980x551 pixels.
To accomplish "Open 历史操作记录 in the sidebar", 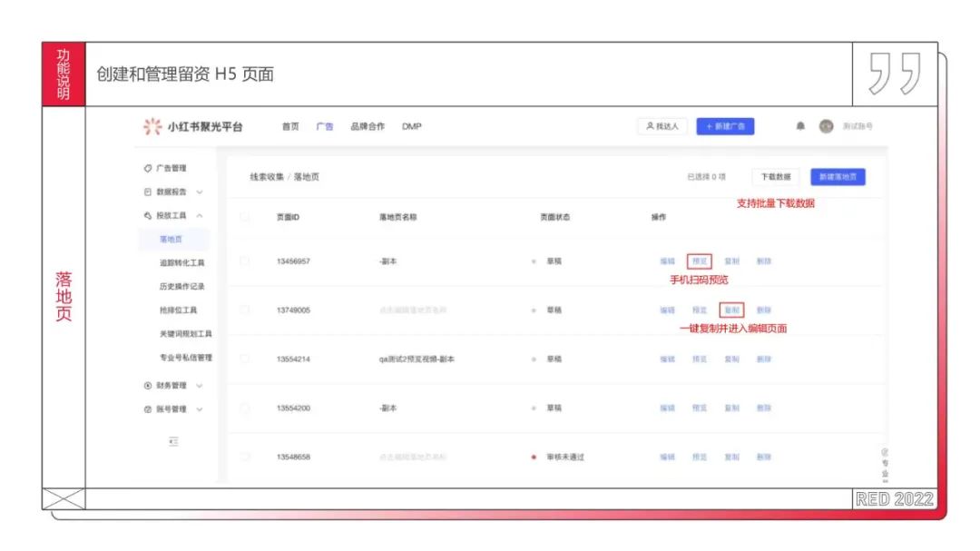I will pos(181,287).
